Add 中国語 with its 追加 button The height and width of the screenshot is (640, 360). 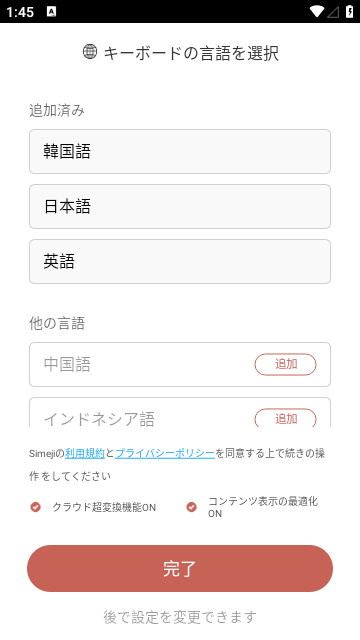pyautogui.click(x=285, y=364)
